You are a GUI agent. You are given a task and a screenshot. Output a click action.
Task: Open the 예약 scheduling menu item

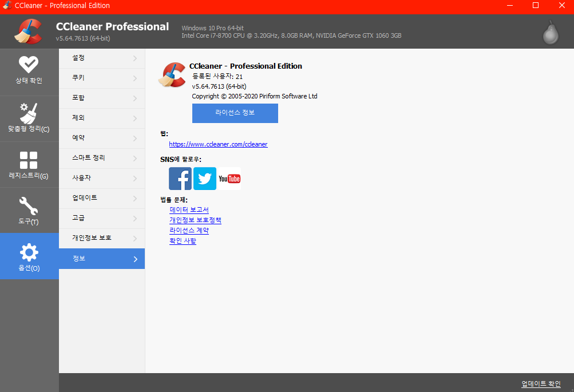[x=102, y=138]
